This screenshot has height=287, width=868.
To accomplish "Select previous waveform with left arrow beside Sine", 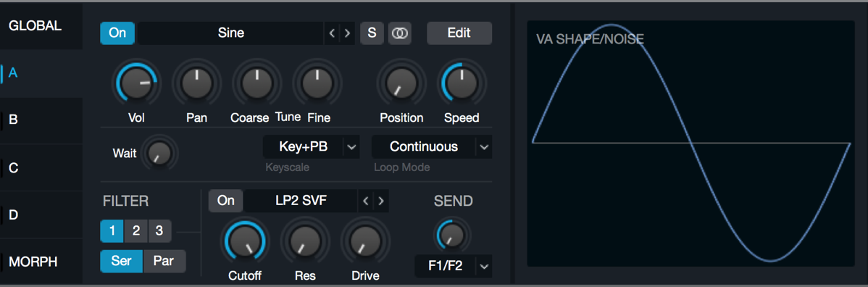I will pos(332,33).
